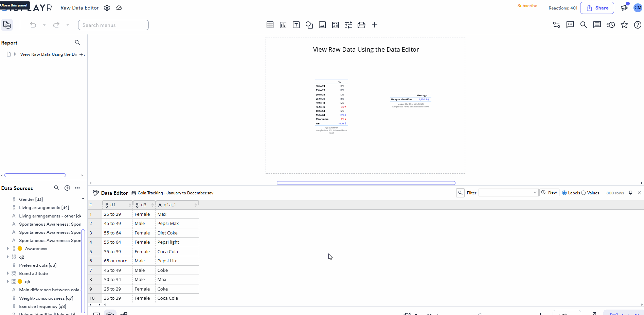
Task: Insert a chart using the visualization icon
Action: point(283,25)
